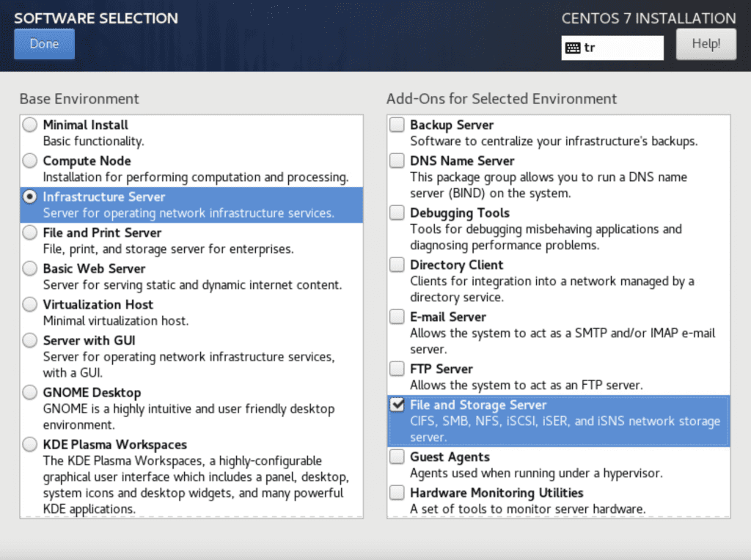This screenshot has height=560, width=751.
Task: Select Compute Node radio button
Action: [29, 161]
